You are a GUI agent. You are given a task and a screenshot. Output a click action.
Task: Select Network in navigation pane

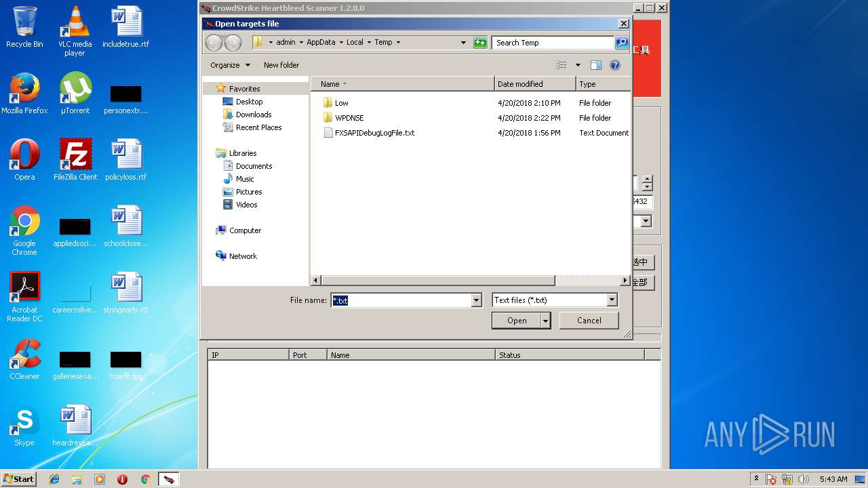(x=243, y=256)
